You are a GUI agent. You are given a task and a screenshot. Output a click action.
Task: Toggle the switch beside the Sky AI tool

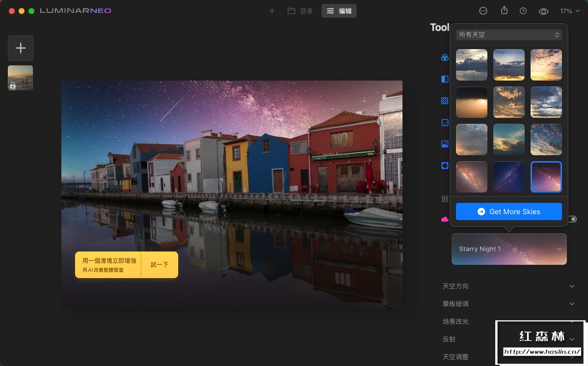pos(572,219)
